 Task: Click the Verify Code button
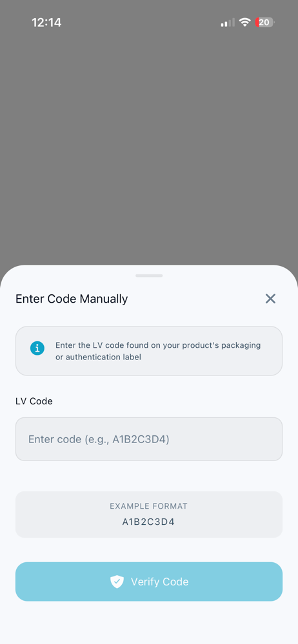pyautogui.click(x=149, y=582)
